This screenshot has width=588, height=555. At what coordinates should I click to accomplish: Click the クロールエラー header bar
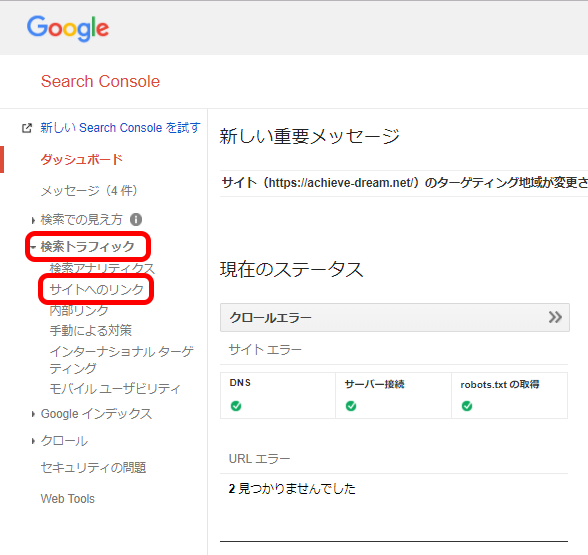tap(394, 317)
